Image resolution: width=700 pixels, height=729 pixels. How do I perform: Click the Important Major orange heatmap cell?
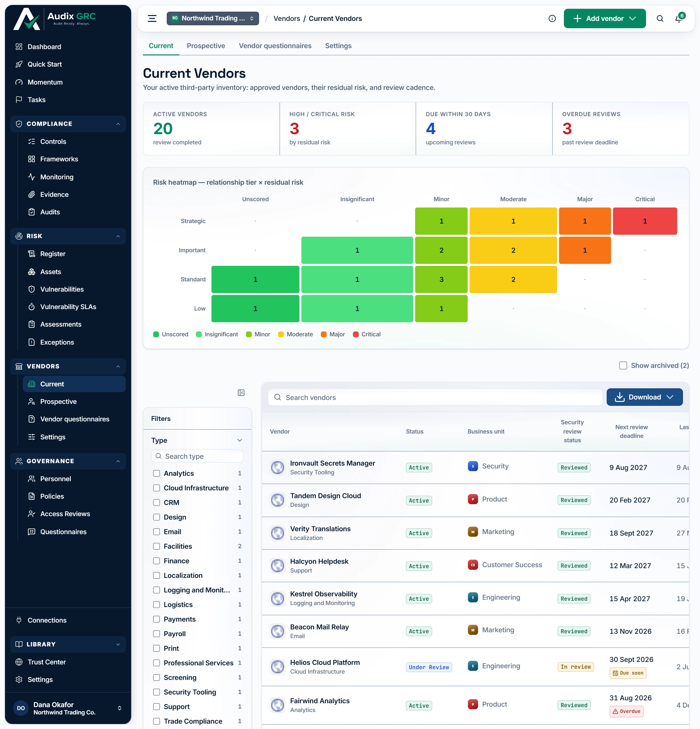coord(585,250)
